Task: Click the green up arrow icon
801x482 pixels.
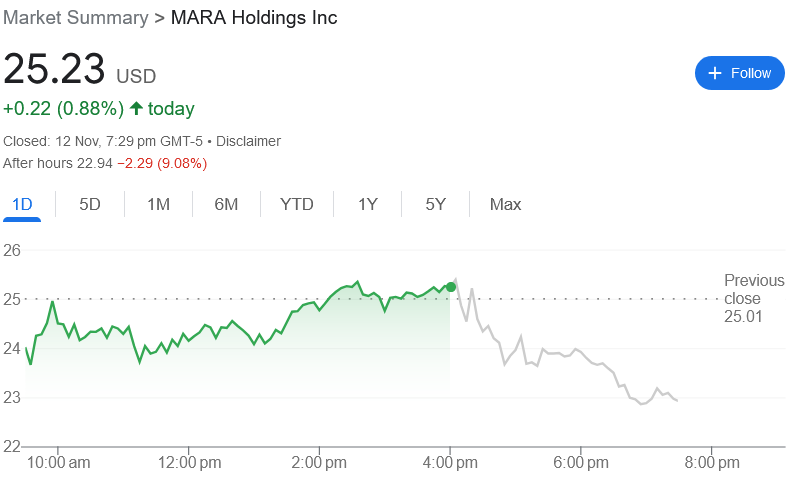Action: click(136, 108)
